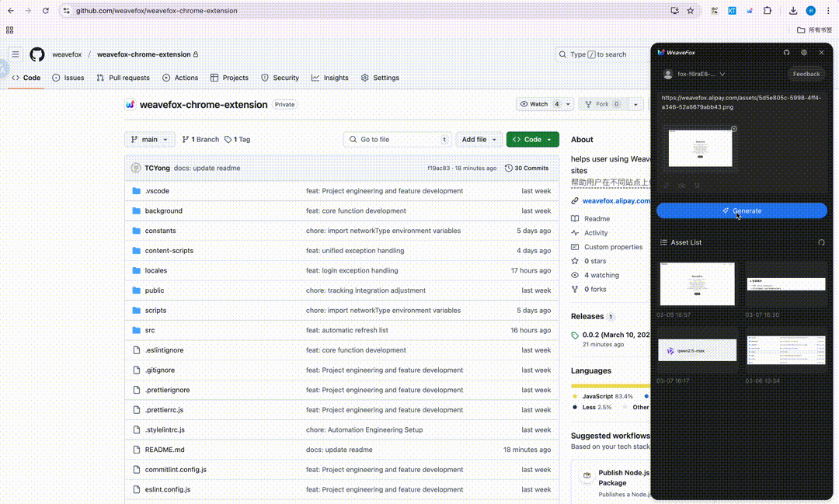Image resolution: width=839 pixels, height=504 pixels.
Task: Open the repository Settings tab
Action: (380, 78)
